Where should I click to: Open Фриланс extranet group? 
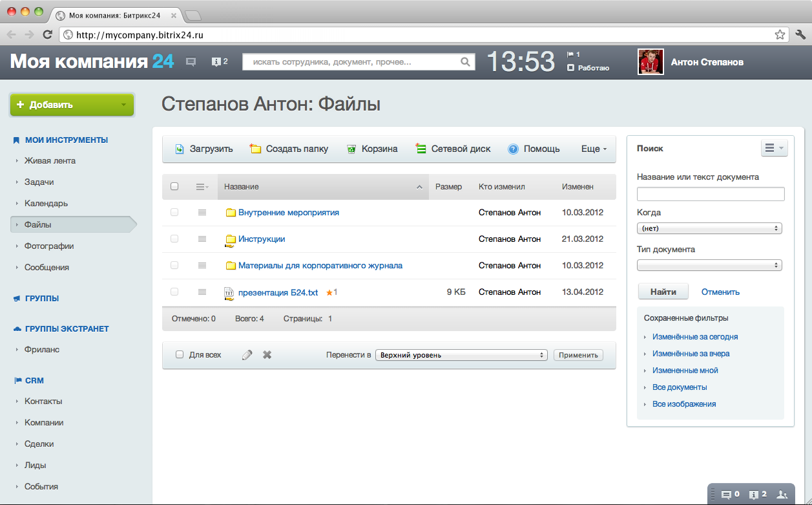pos(42,350)
